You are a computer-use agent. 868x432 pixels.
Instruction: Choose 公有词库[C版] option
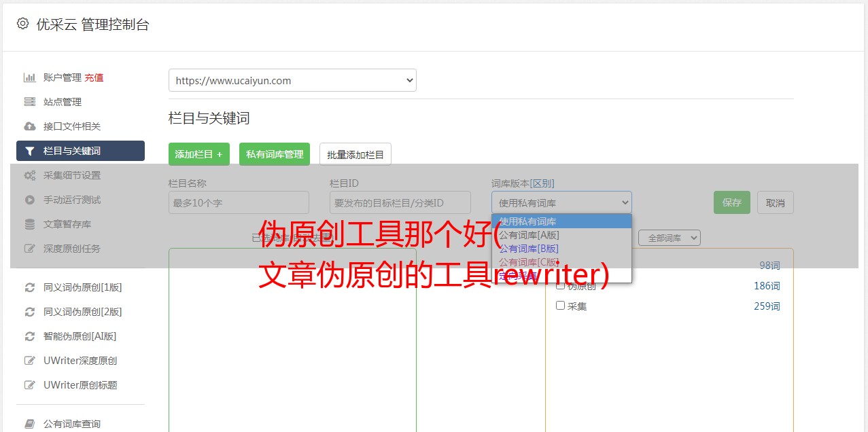[x=561, y=262]
